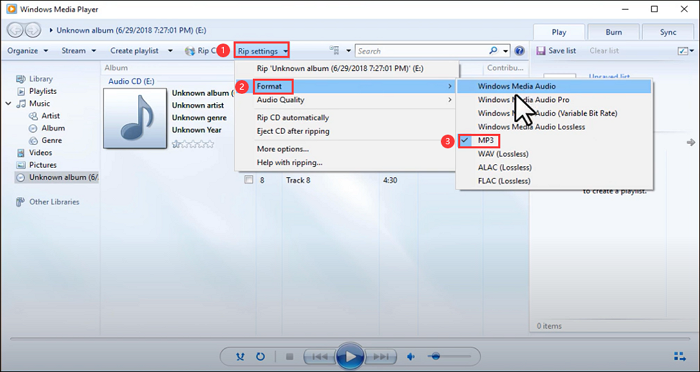The height and width of the screenshot is (372, 700).
Task: Click the Stop playback button
Action: pos(289,357)
